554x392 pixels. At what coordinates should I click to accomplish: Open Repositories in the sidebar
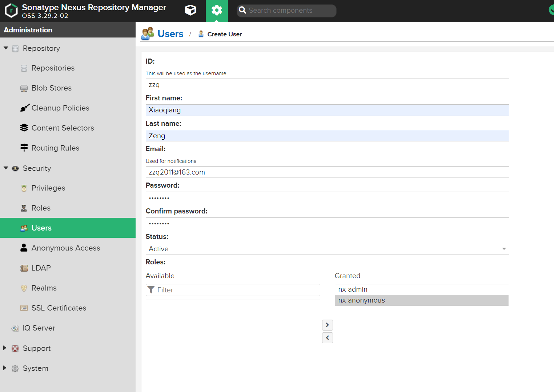(x=53, y=68)
